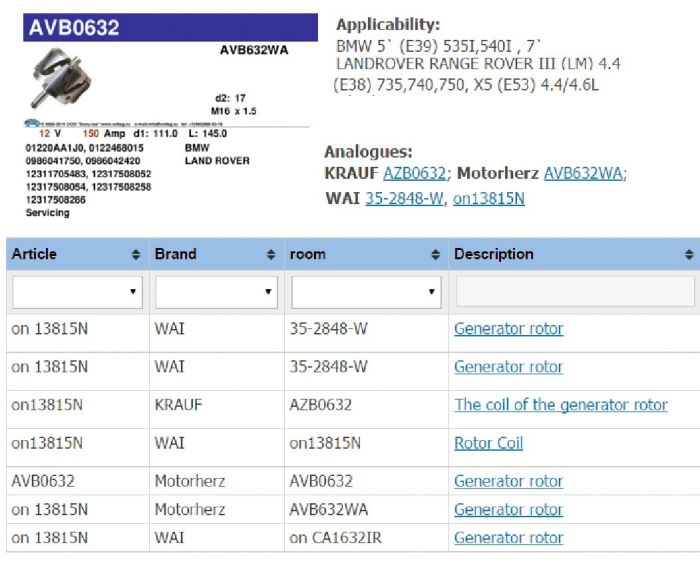This screenshot has height=581, width=700.
Task: Open the Brand filter dropdown
Action: pos(217,292)
